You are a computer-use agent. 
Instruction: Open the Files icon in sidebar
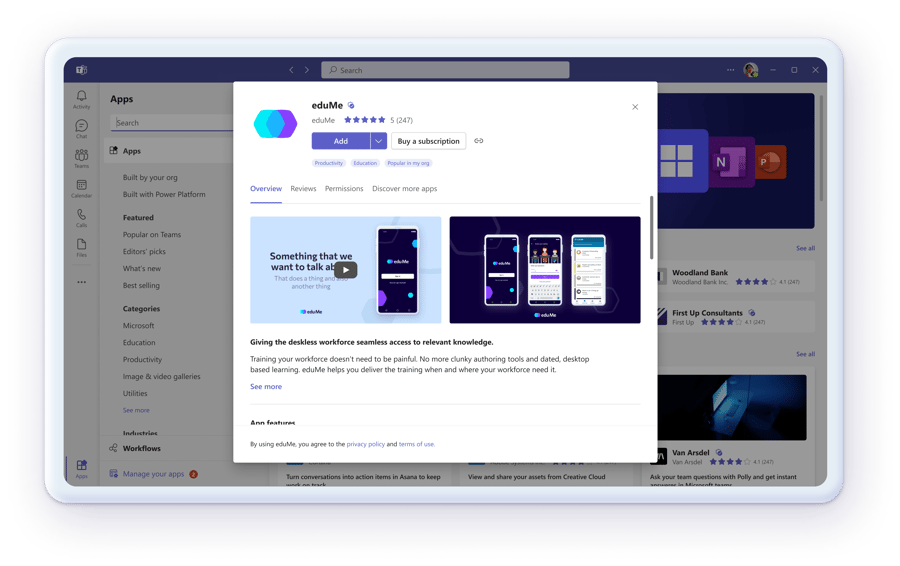tap(82, 247)
